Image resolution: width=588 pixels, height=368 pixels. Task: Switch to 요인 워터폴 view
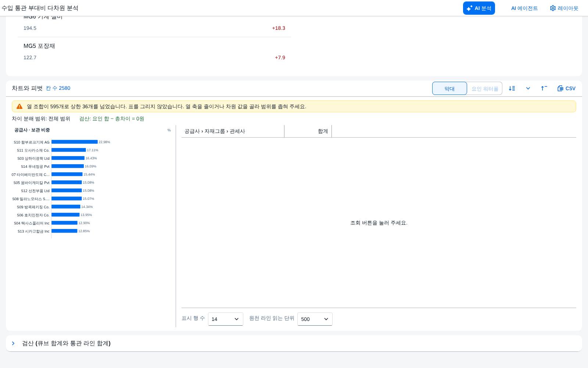(485, 88)
